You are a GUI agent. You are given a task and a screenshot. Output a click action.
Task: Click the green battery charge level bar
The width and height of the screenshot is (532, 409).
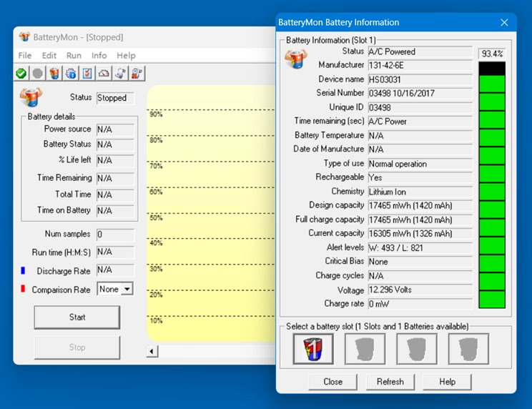pyautogui.click(x=492, y=184)
